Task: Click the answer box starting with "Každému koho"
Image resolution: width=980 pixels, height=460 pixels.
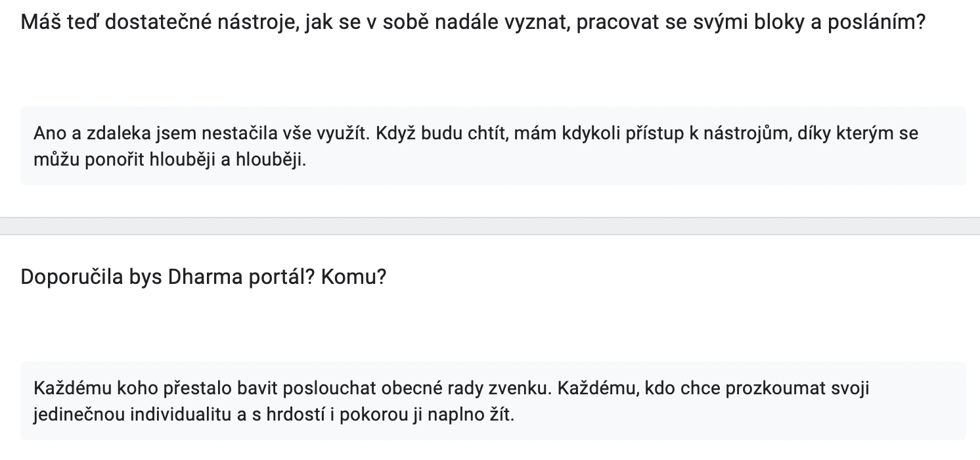Action: click(x=493, y=401)
